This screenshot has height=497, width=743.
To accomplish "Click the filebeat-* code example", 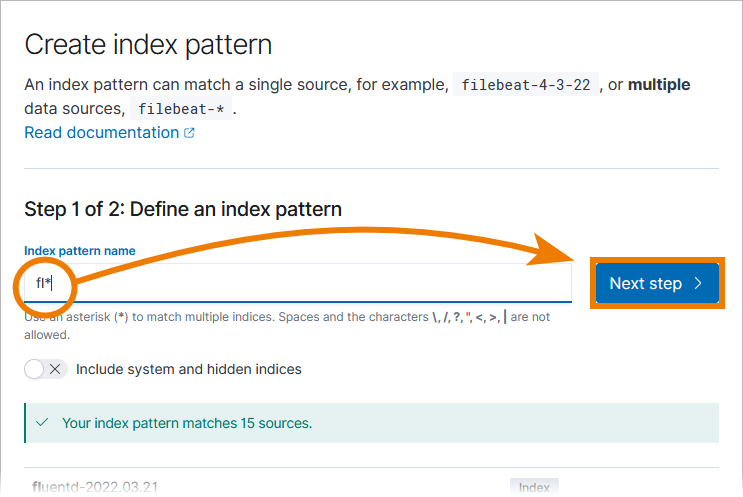I will tap(181, 109).
